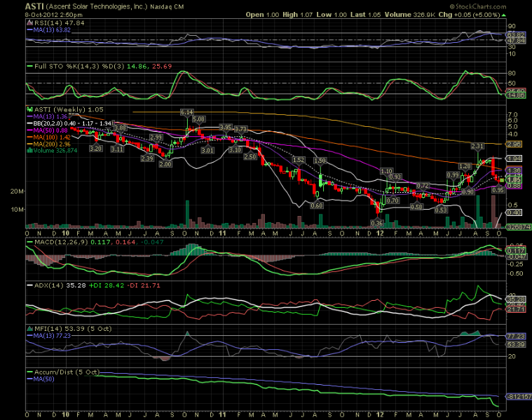Click the candlestick icon before ASTI (Weekly)
This screenshot has width=532, height=420.
click(30, 109)
